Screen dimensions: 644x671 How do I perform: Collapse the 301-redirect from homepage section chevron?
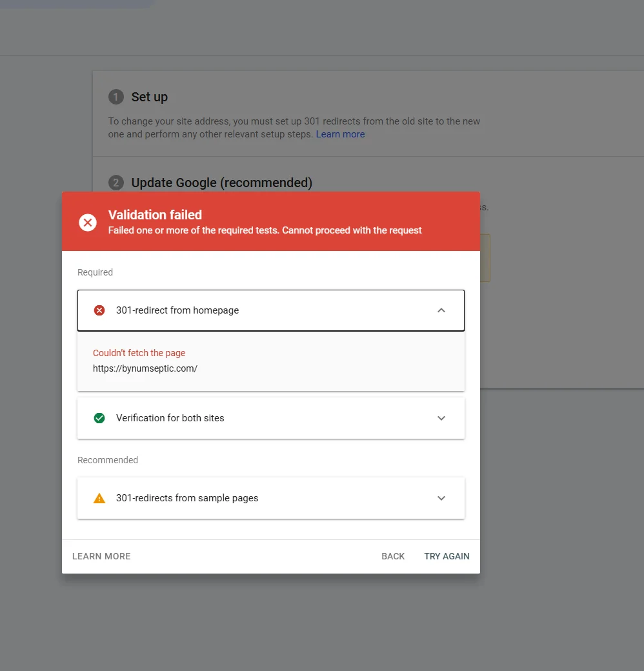(441, 310)
